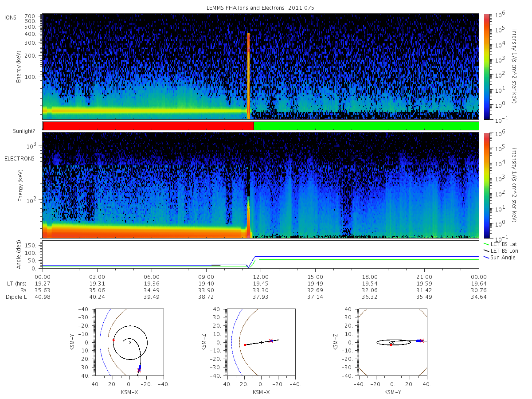Viewport: 532px width, 399px height.
Task: Click the LT value 19.54
Action: tap(370, 284)
